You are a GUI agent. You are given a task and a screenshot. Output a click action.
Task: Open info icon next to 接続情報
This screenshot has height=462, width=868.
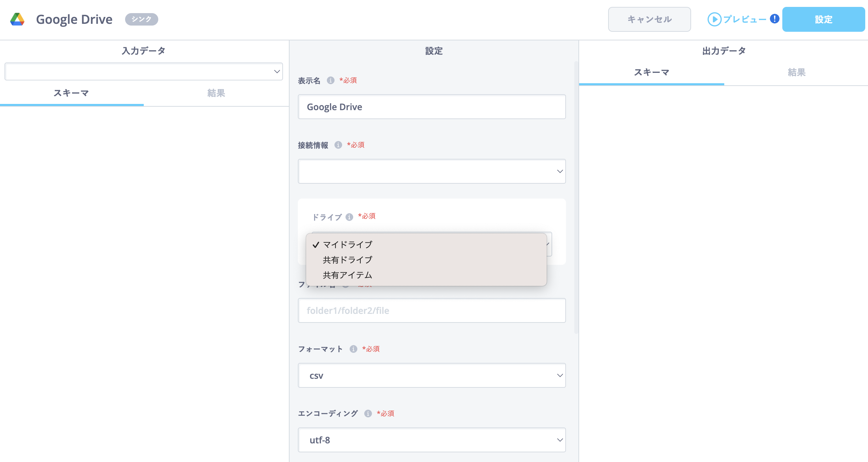coord(338,145)
